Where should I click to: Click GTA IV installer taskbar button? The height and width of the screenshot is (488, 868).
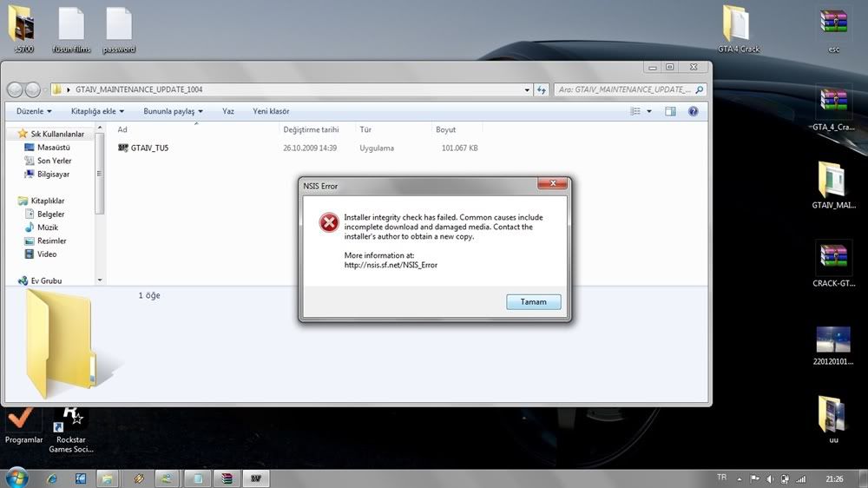point(256,478)
